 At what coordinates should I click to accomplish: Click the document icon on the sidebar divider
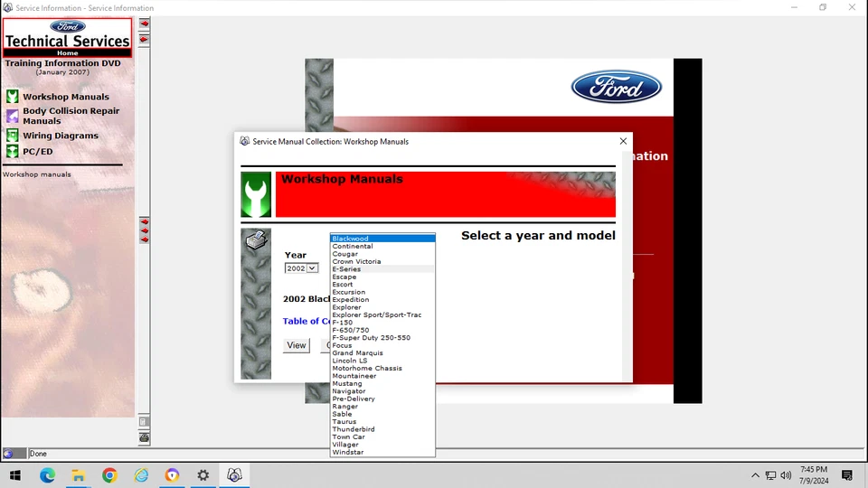[x=144, y=422]
